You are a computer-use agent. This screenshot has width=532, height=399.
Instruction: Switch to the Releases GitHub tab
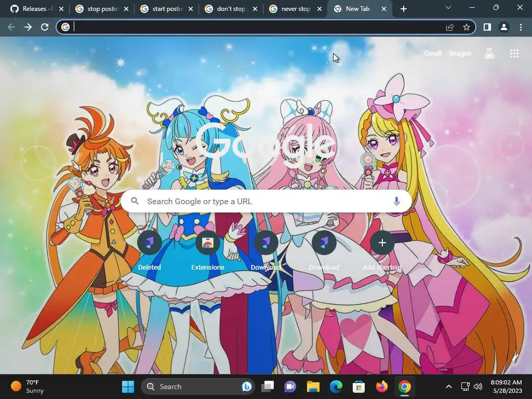(33, 9)
